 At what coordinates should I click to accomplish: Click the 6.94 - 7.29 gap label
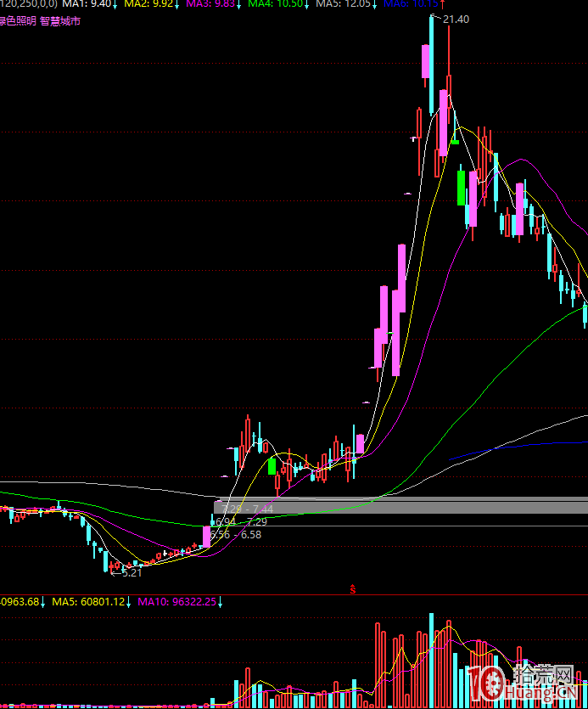tap(242, 521)
